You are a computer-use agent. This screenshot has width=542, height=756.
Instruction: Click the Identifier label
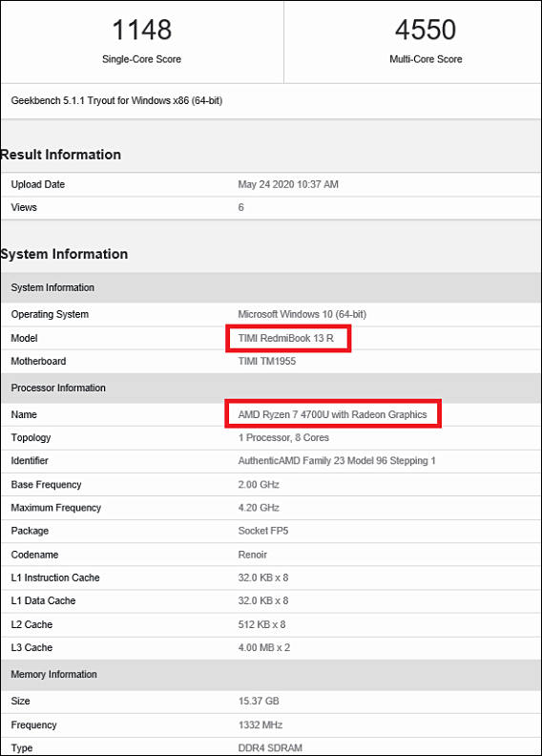point(30,461)
